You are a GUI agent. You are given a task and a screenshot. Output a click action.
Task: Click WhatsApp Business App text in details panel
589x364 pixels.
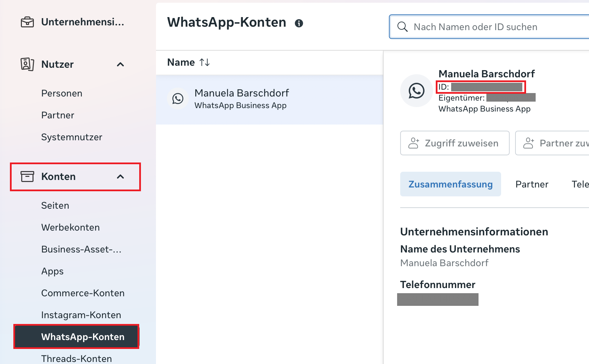coord(485,109)
